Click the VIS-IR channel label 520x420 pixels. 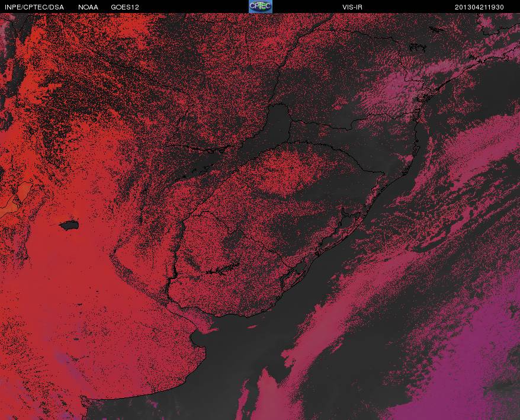click(x=352, y=7)
